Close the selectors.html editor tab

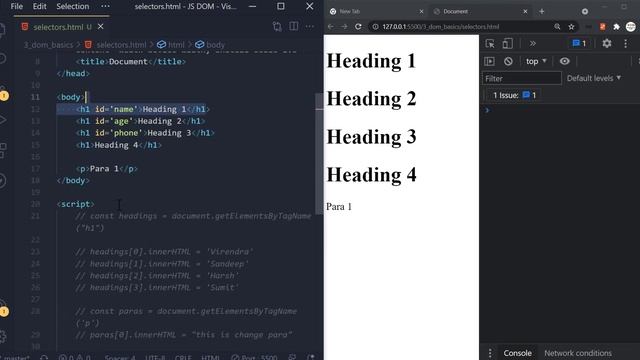[x=100, y=27]
